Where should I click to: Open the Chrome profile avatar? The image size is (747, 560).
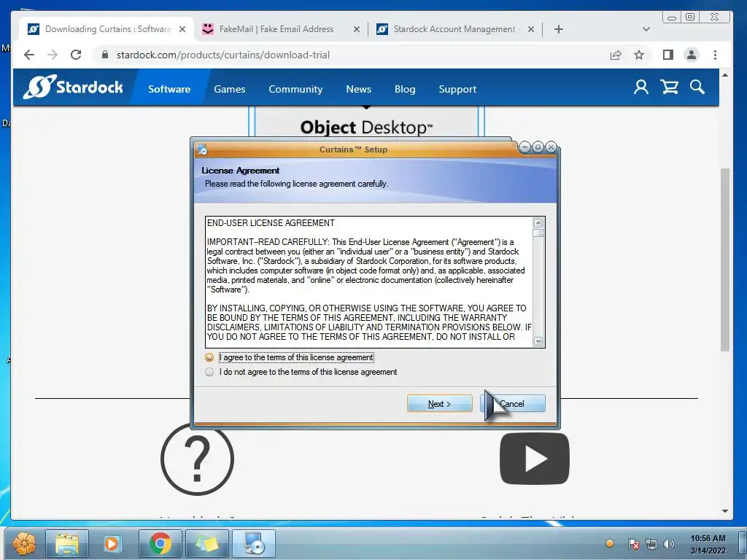pos(692,55)
